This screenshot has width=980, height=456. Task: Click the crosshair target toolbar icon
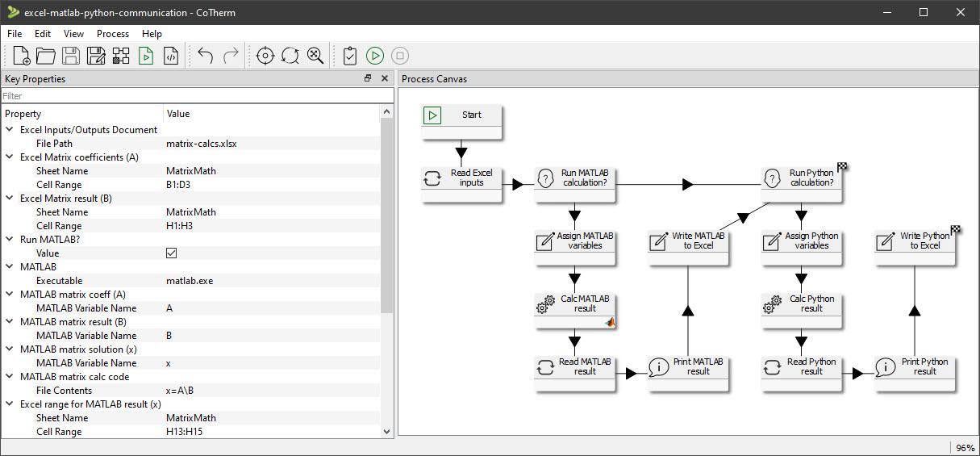coord(265,56)
